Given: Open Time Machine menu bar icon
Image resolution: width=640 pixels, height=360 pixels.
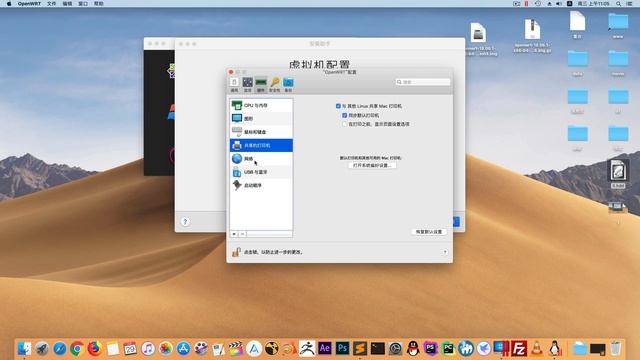Looking at the screenshot, I should click(x=538, y=4).
